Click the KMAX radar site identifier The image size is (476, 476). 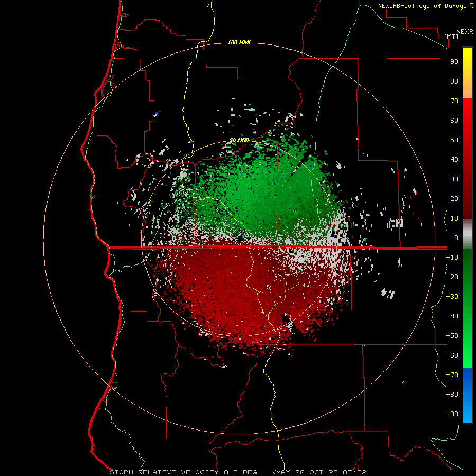tap(281, 472)
